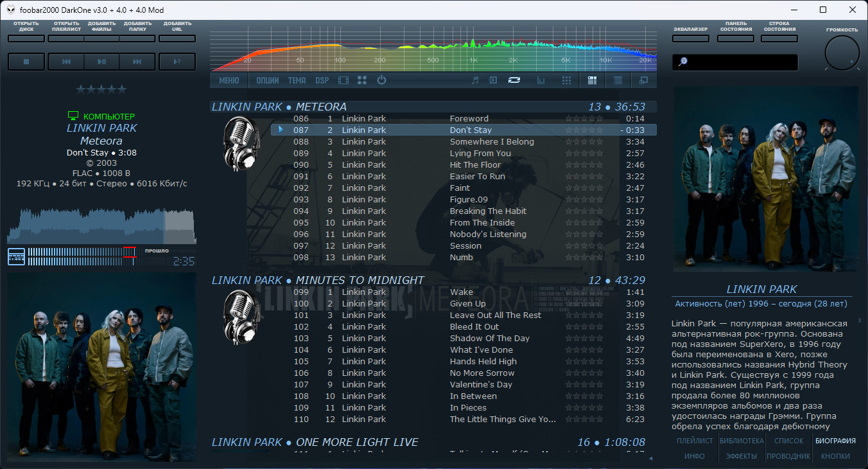Click the band photo in the right panel

pos(765,179)
